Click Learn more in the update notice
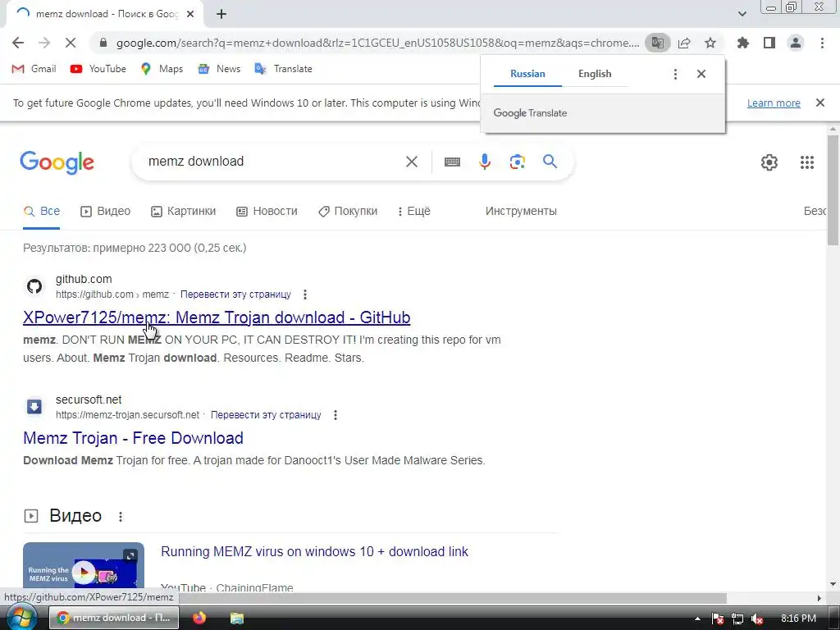Image resolution: width=840 pixels, height=630 pixels. click(774, 103)
